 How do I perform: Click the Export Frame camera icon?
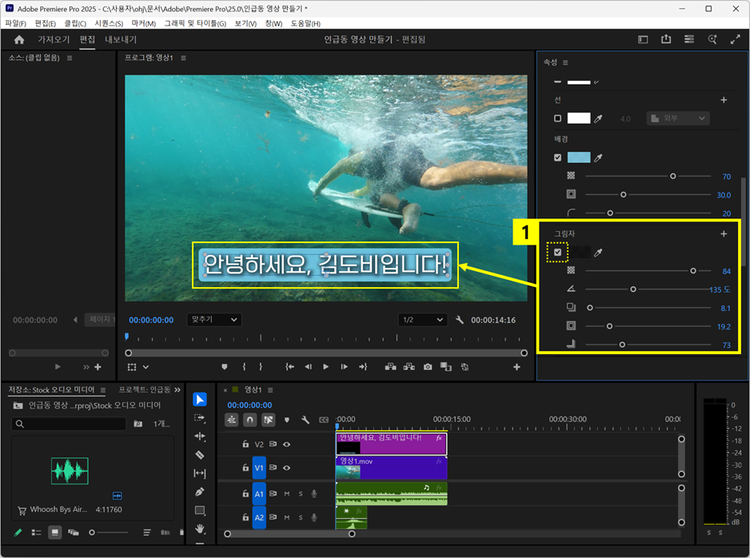(428, 367)
